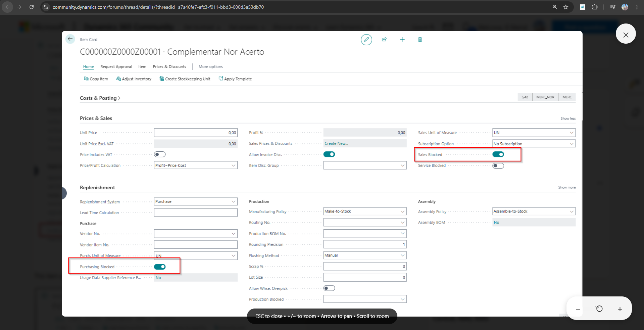Click Adjust Inventory
The height and width of the screenshot is (330, 644).
(134, 79)
